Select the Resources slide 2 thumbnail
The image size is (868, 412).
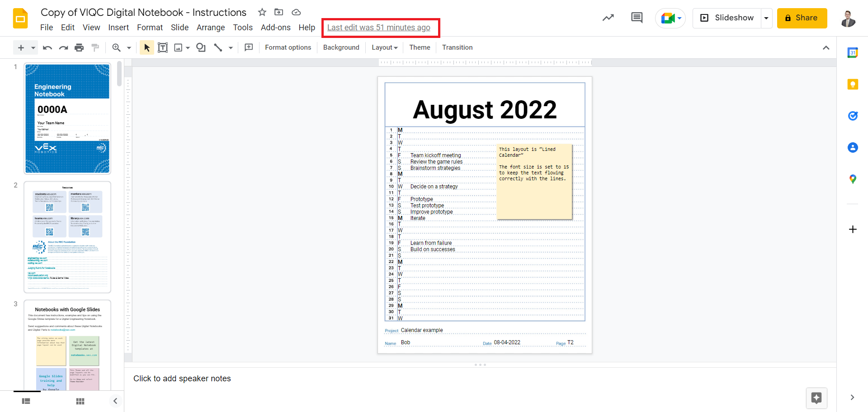pos(67,237)
